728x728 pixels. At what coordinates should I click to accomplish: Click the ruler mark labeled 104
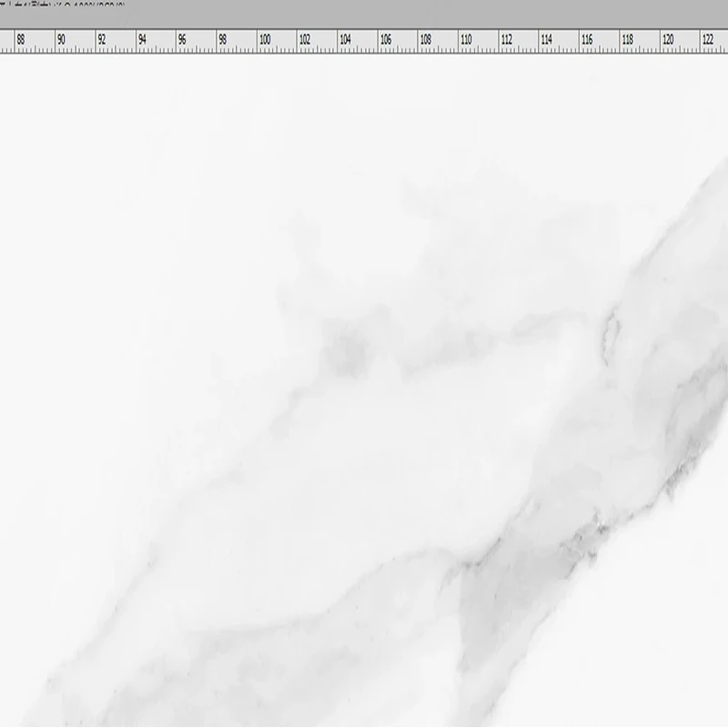[x=345, y=40]
